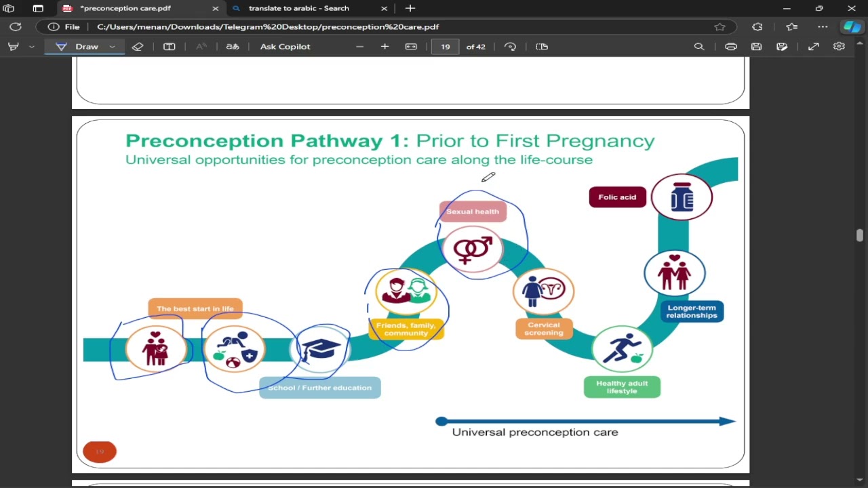Image resolution: width=868 pixels, height=488 pixels.
Task: Change the page view layout
Action: pyautogui.click(x=542, y=47)
